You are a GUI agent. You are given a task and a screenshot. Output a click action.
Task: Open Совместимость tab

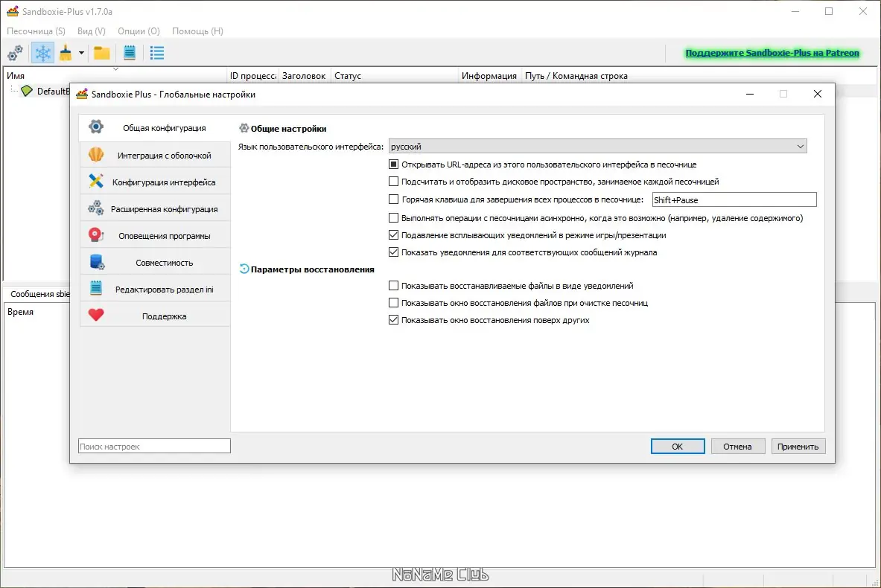[x=156, y=262]
